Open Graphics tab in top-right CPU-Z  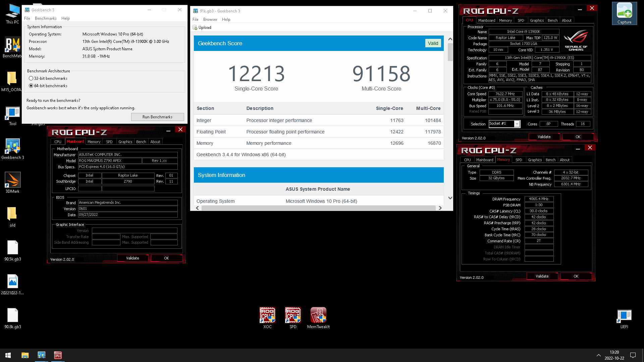point(537,20)
